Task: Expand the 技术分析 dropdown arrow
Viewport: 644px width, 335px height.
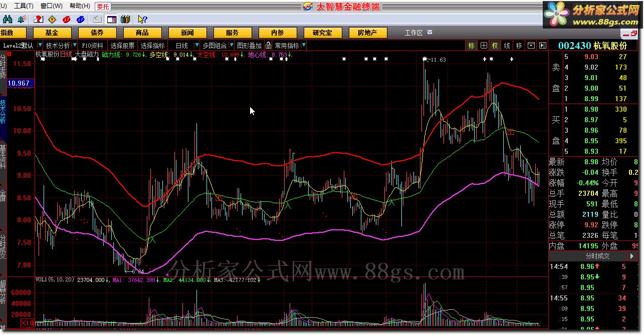Action: (74, 46)
